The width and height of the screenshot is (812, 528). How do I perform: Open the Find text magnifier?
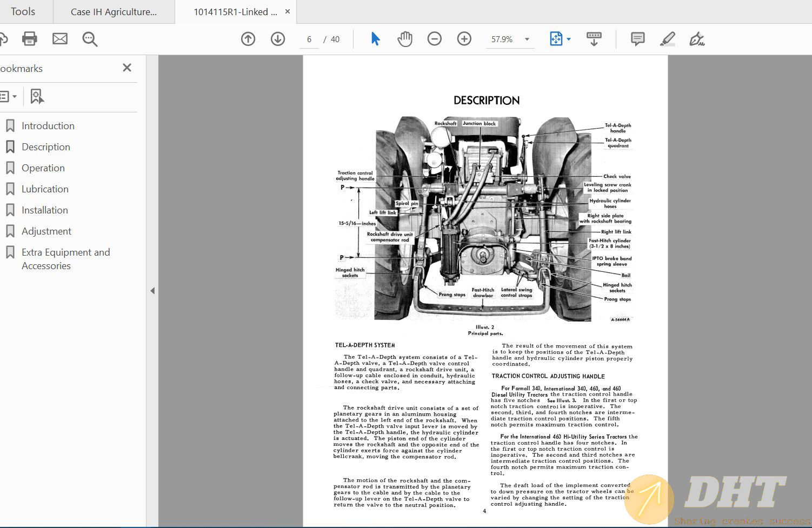[x=90, y=39]
